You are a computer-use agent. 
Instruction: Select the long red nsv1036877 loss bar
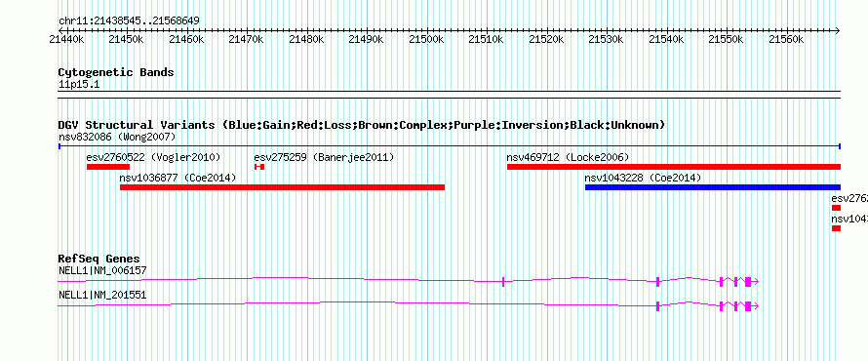point(282,187)
